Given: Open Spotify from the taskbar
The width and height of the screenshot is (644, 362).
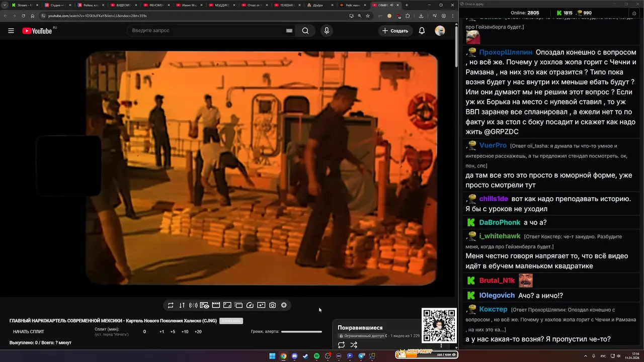Looking at the screenshot, I should 316,356.
